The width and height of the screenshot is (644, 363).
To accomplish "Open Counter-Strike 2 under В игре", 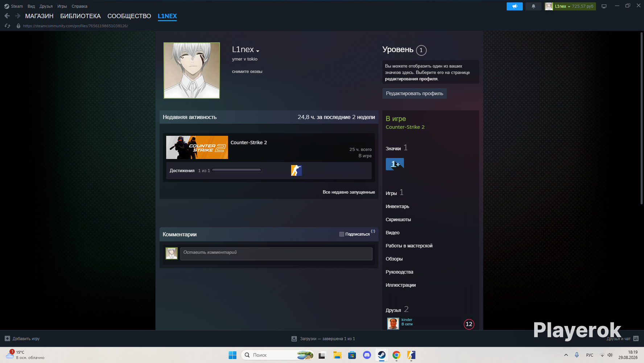I will [x=405, y=127].
